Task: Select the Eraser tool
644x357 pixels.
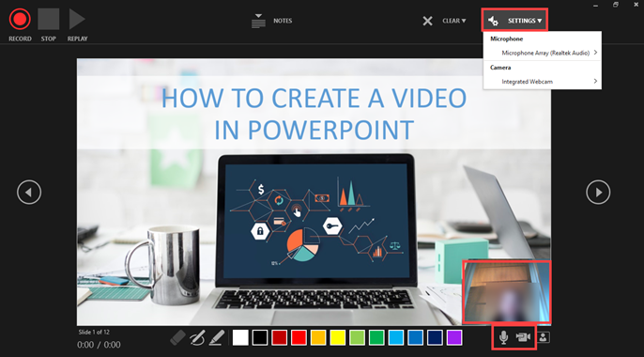Action: [177, 337]
